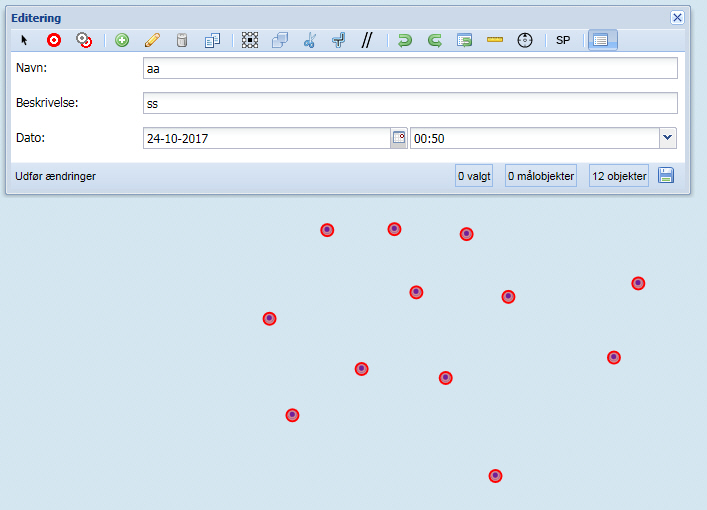This screenshot has height=510, width=707.
Task: Click the SP toolbar button
Action: click(563, 40)
